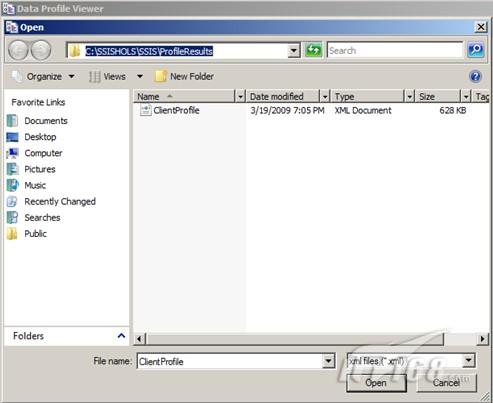Viewport: 493px width, 403px height.
Task: Open the xml files type filter dropdown
Action: click(x=469, y=360)
